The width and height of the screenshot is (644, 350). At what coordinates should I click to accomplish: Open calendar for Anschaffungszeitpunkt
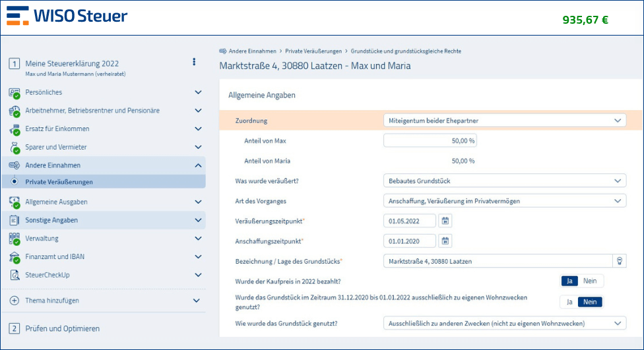point(445,241)
